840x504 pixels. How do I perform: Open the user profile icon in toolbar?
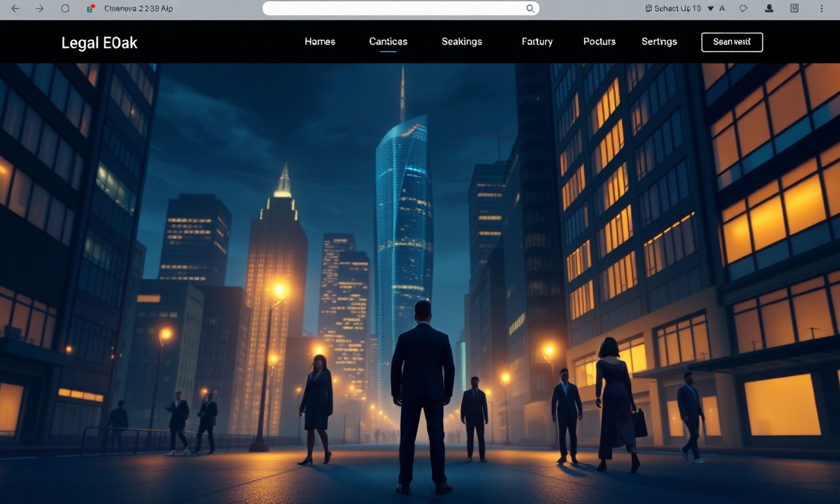coord(769,9)
